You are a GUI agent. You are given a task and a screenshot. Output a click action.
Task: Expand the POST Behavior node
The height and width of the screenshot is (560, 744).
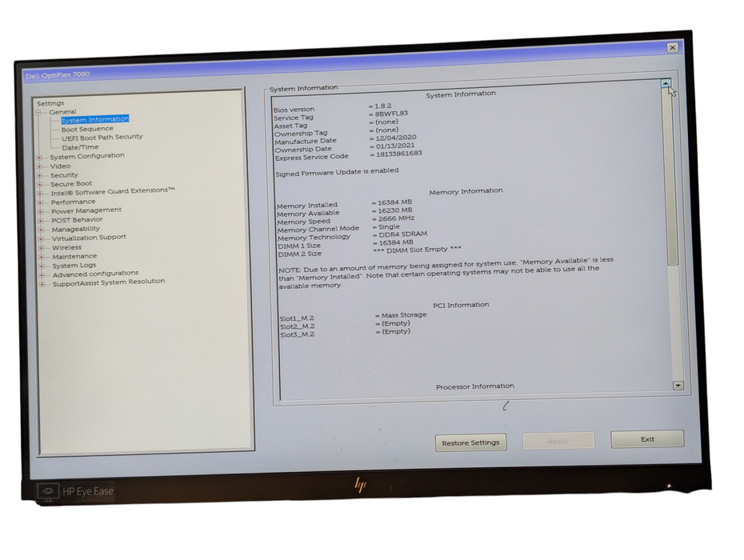[x=41, y=221]
